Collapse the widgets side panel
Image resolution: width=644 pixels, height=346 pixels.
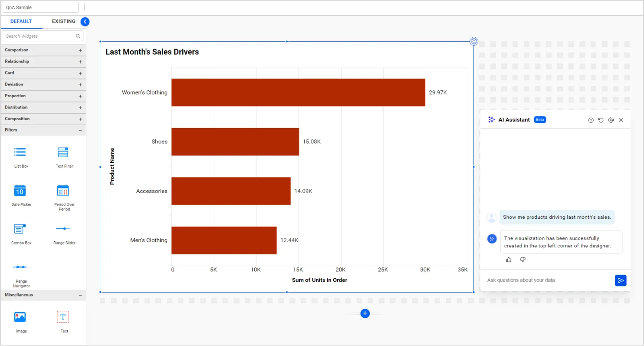pos(85,22)
